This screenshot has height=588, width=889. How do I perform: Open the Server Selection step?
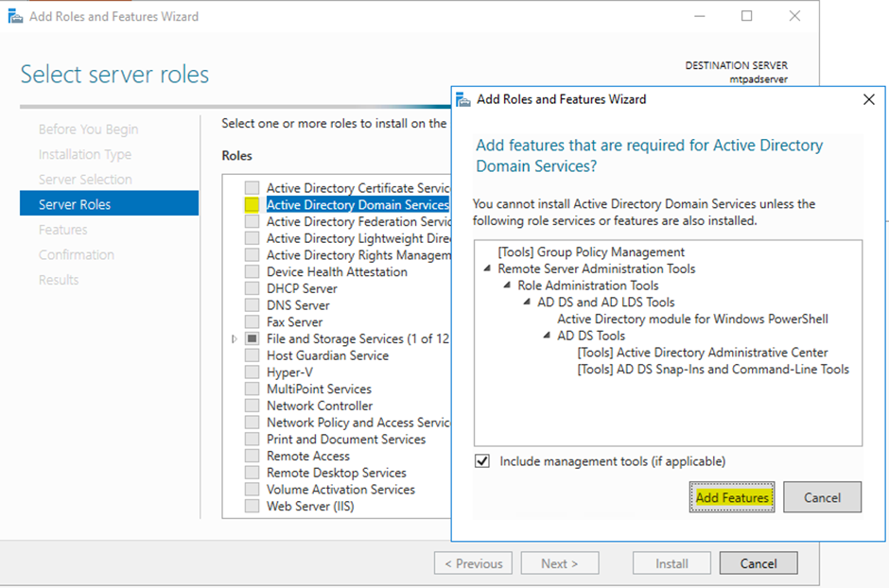click(x=85, y=179)
